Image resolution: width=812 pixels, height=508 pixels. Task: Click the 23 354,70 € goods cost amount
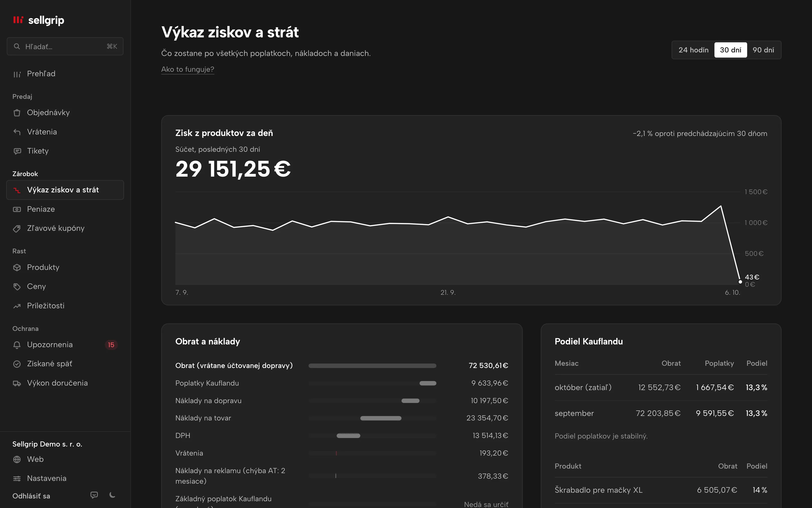pyautogui.click(x=487, y=418)
